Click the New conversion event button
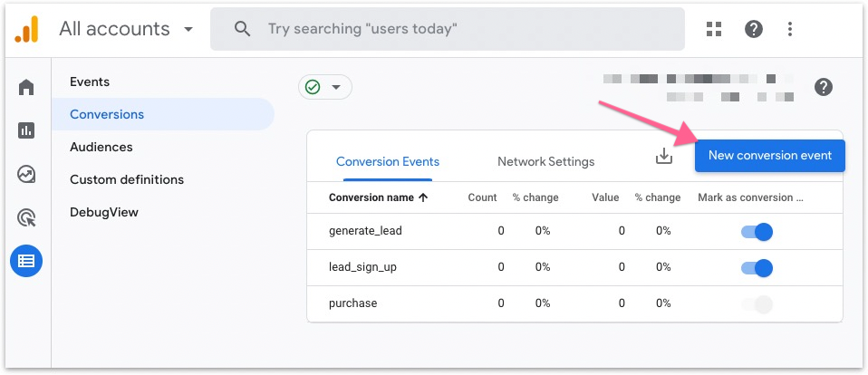 point(769,155)
